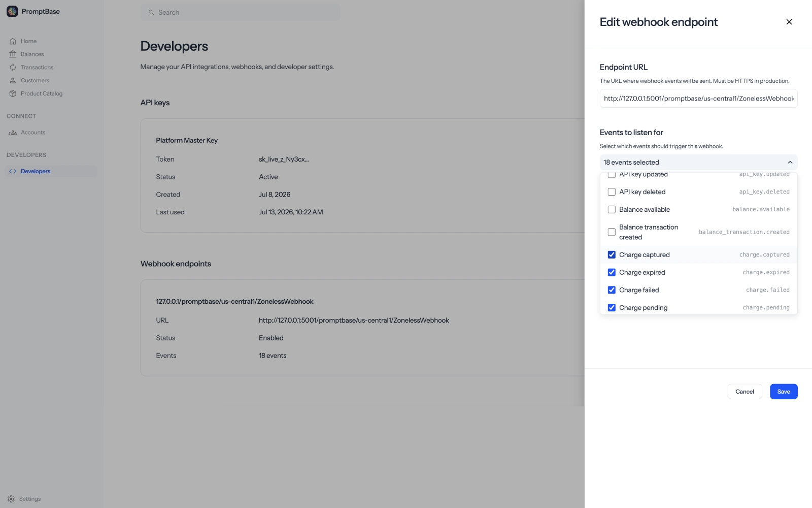The image size is (812, 508).
Task: Collapse the 18 events selected dropdown
Action: pyautogui.click(x=698, y=162)
